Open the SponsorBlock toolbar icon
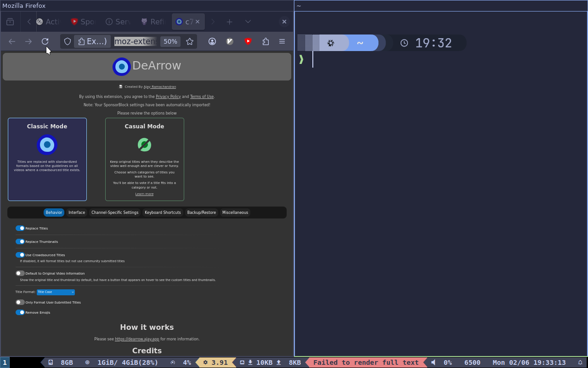 [248, 41]
